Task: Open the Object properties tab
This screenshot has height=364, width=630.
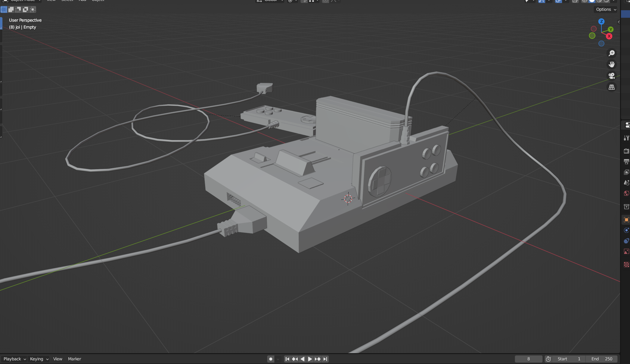Action: [x=626, y=220]
